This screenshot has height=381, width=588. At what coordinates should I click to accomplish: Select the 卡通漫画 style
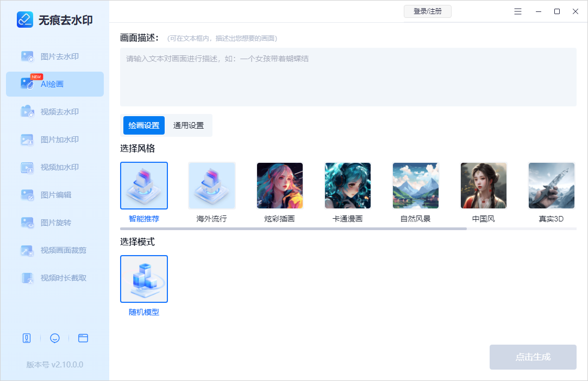point(347,185)
